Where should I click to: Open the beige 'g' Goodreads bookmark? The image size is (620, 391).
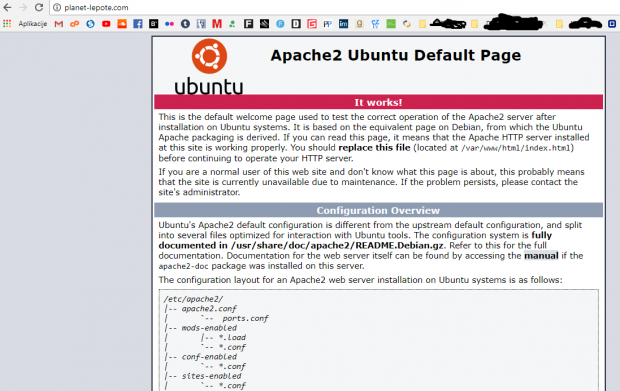pos(359,24)
